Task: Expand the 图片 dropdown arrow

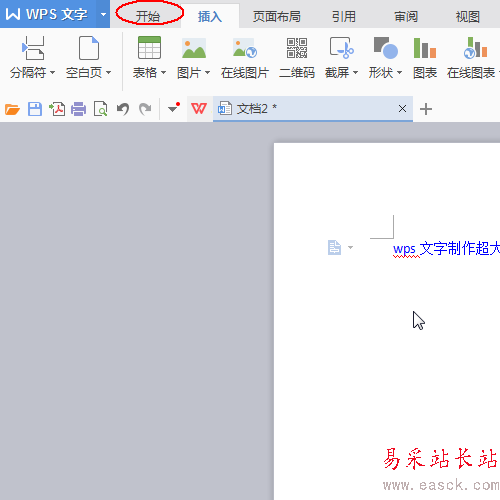Action: tap(207, 72)
